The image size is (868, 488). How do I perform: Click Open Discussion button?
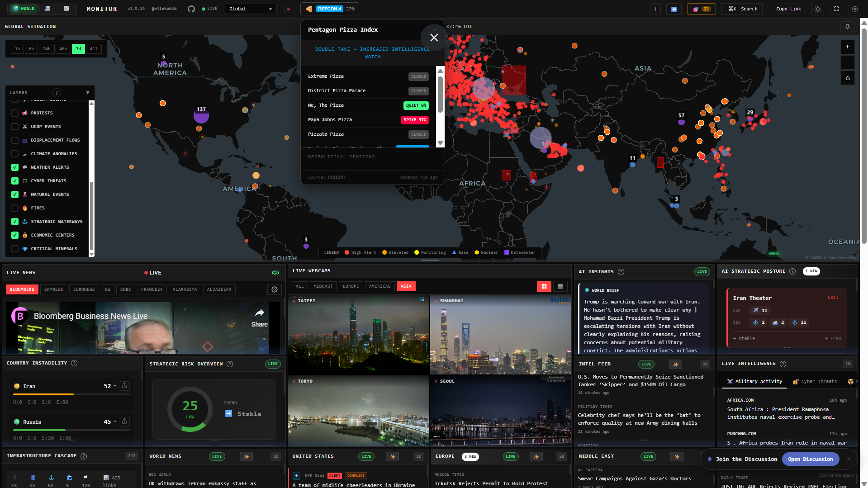coord(810,459)
